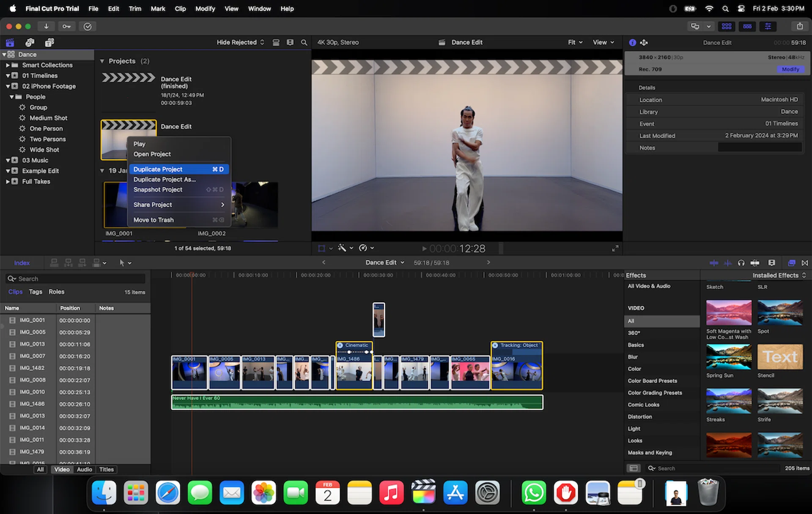
Task: Select the Blur effects category
Action: [x=633, y=357]
